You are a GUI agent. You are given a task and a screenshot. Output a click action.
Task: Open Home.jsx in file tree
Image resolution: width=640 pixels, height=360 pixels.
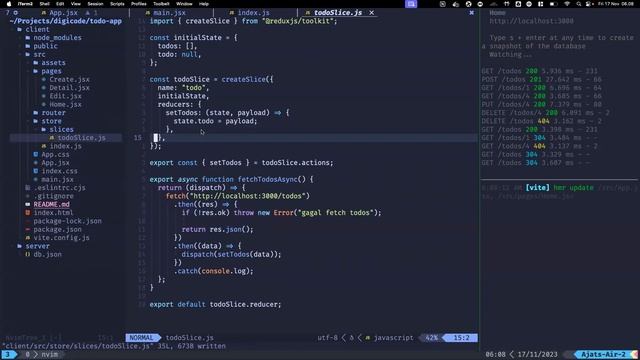coord(65,104)
